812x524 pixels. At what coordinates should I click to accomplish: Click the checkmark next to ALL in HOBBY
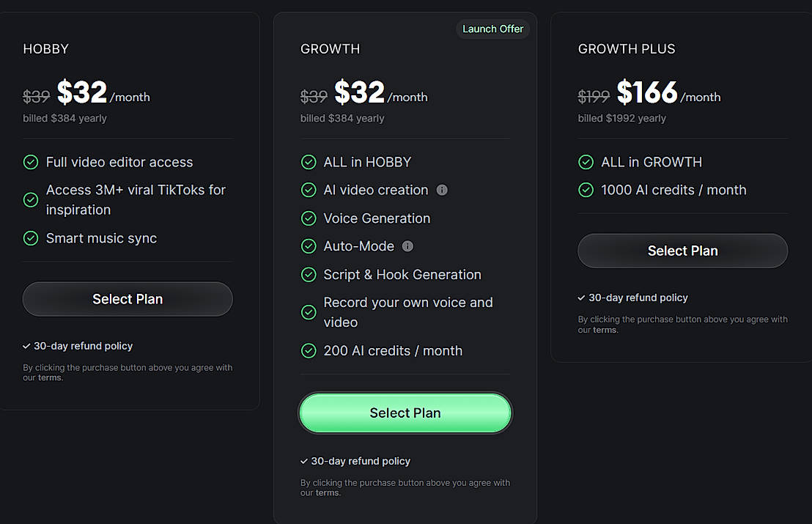(309, 162)
